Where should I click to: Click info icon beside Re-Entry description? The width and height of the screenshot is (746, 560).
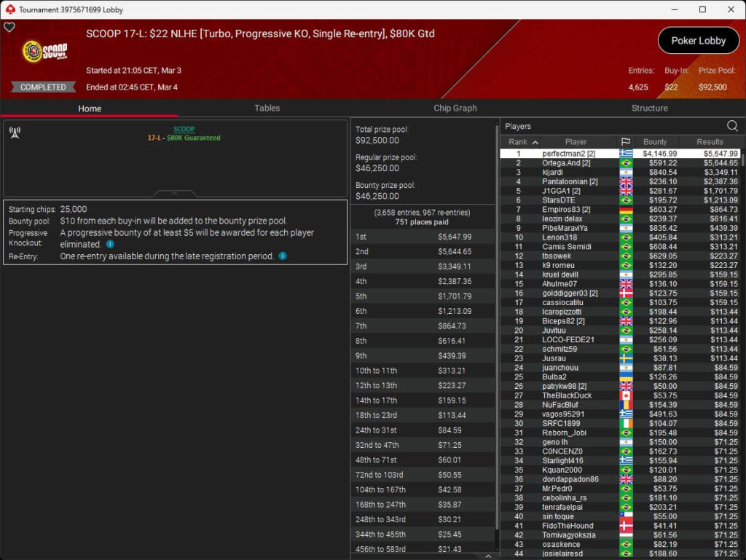tap(283, 256)
